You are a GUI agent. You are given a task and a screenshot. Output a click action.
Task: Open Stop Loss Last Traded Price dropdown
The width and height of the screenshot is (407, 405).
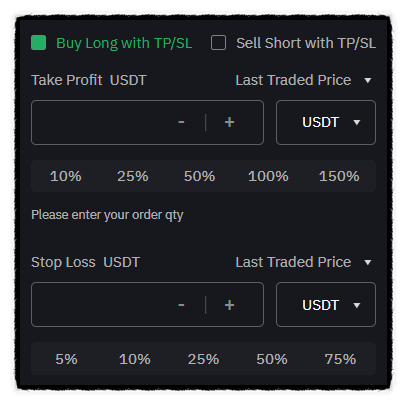pyautogui.click(x=303, y=262)
